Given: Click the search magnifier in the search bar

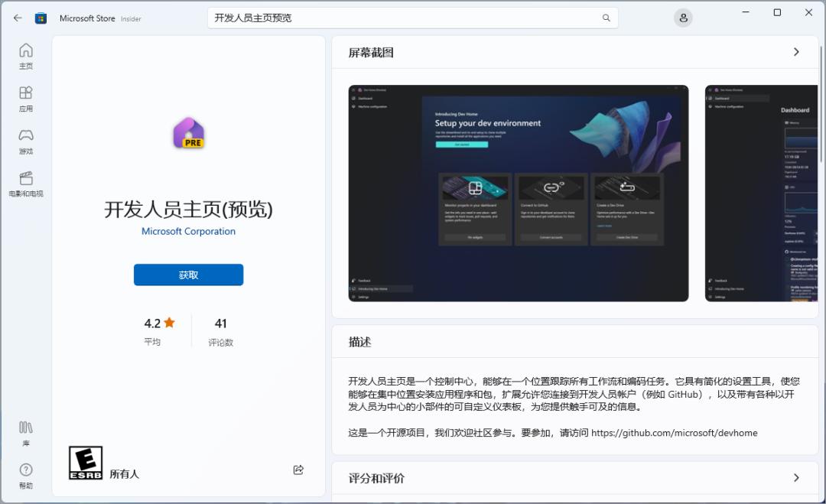Looking at the screenshot, I should pos(606,17).
